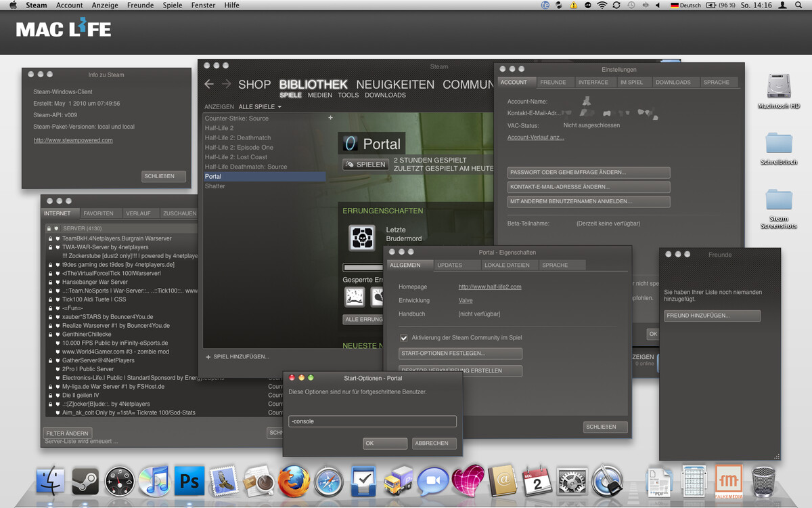Launch iCal from the Dock

point(537,481)
